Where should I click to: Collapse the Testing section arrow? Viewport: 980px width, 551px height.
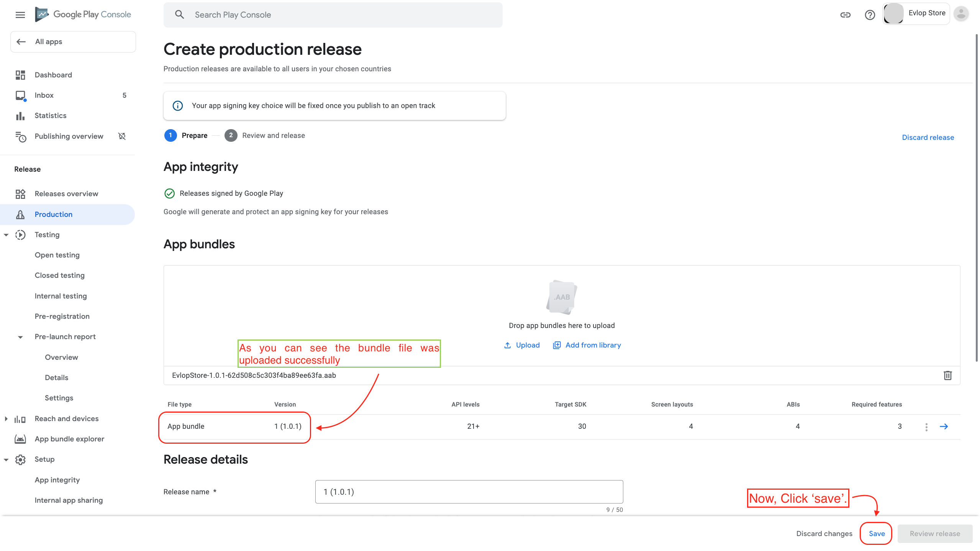point(6,235)
